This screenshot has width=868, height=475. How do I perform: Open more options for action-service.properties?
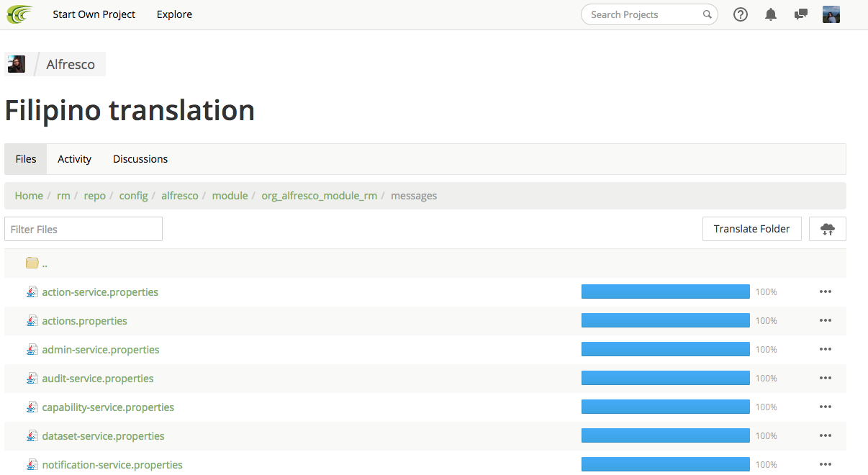(x=825, y=292)
